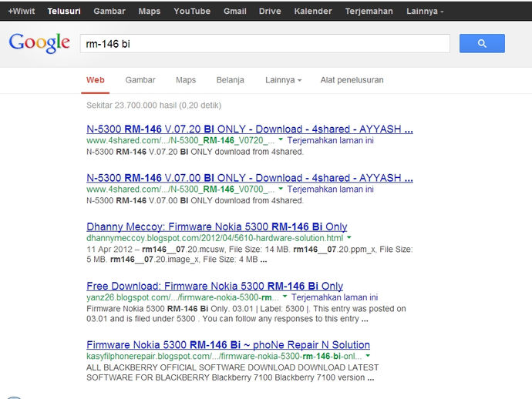Open Kalender from the top bar
Viewport: 532px width, 399px height.
[x=313, y=12]
